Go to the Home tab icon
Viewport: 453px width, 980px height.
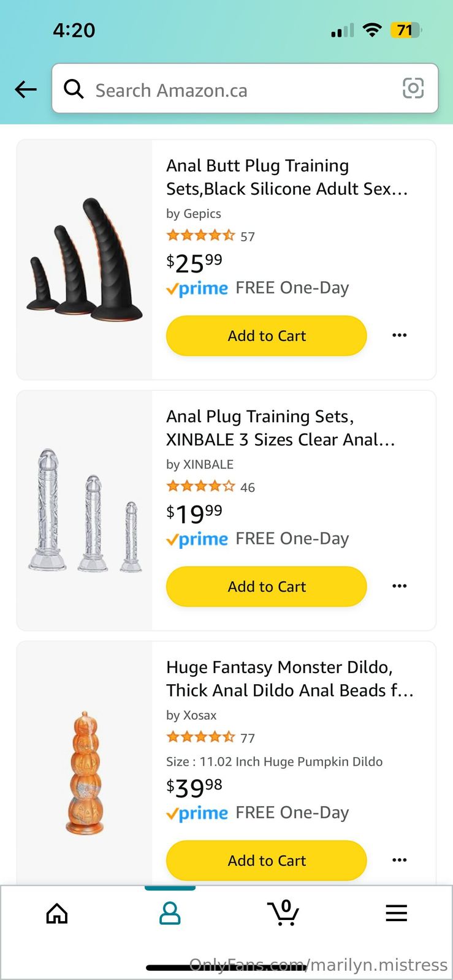tap(57, 913)
